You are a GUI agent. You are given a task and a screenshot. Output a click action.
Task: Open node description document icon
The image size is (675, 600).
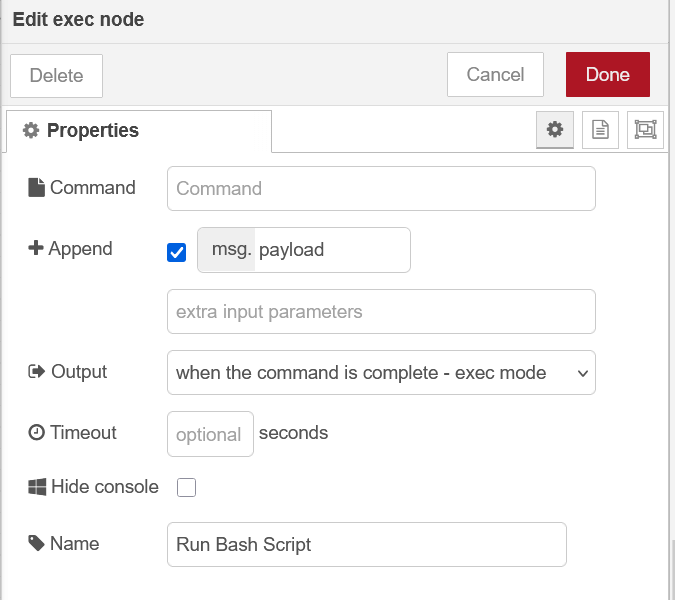[x=600, y=130]
